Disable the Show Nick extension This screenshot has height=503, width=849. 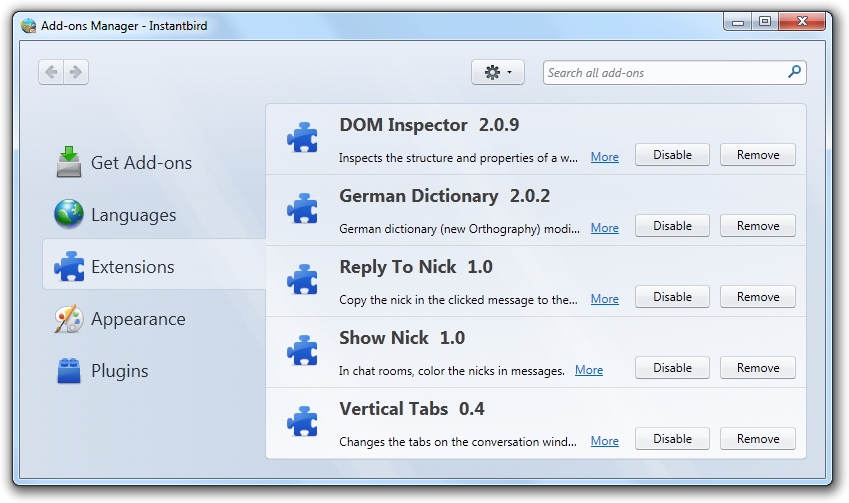pyautogui.click(x=672, y=368)
